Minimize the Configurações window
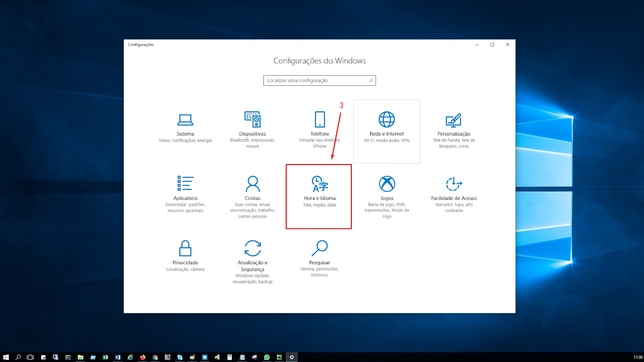 click(x=477, y=45)
